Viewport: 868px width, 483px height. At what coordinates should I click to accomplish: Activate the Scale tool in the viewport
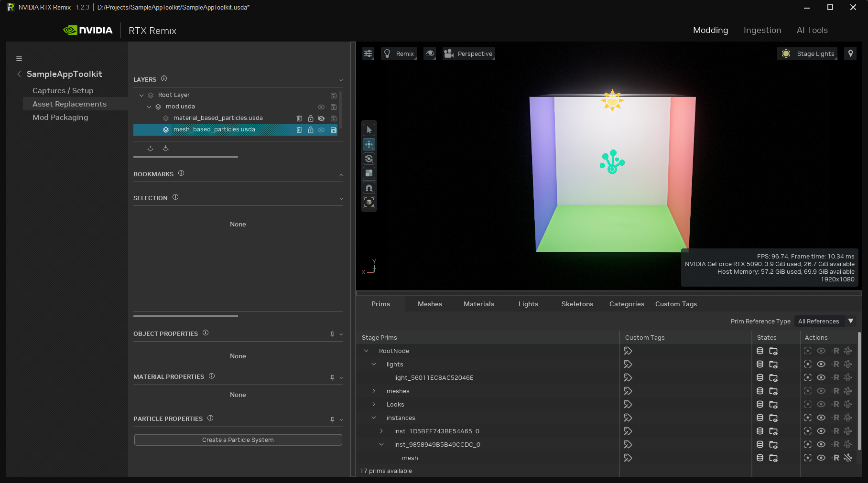[369, 172]
